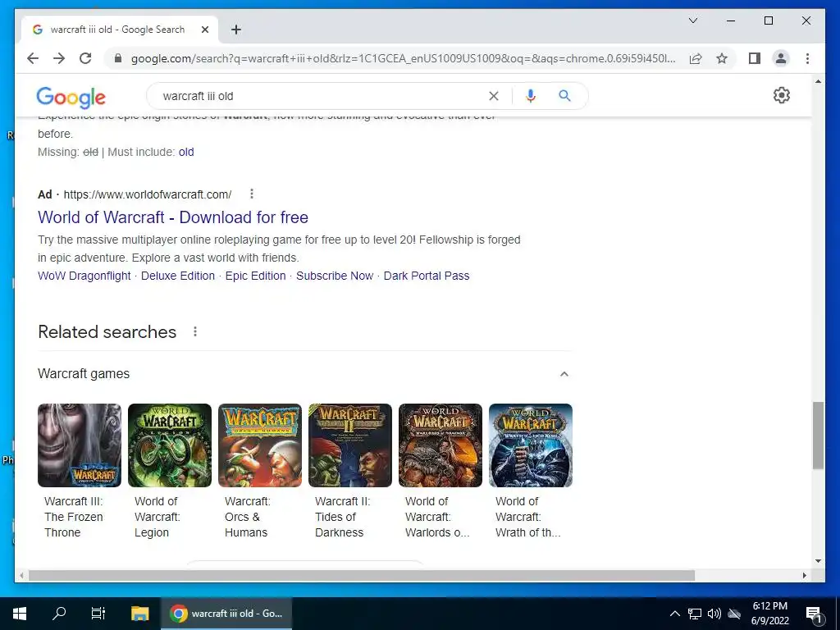The image size is (840, 630).
Task: Clear the search box with X icon
Action: tap(493, 96)
